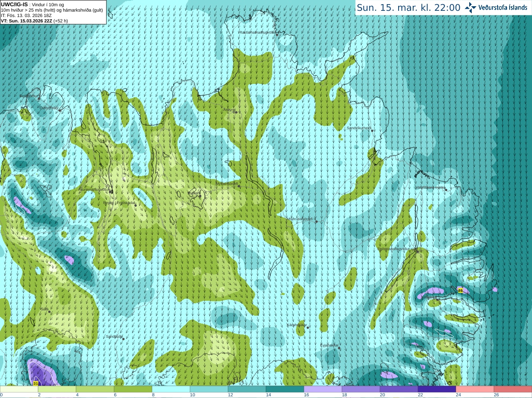Click the '10m hviður > 25 m/s' description line
The width and height of the screenshot is (532, 398).
pyautogui.click(x=52, y=10)
